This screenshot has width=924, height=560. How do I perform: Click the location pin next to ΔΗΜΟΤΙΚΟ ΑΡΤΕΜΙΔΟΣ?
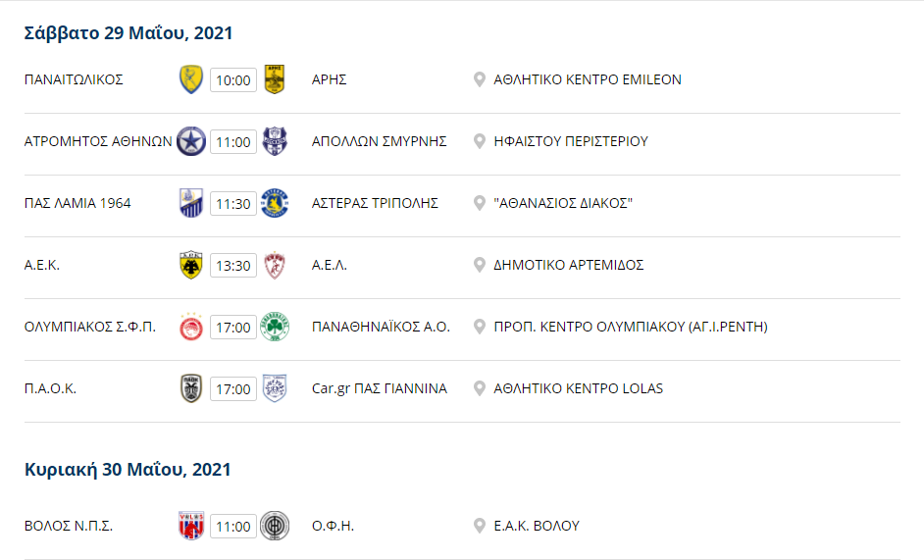point(480,265)
